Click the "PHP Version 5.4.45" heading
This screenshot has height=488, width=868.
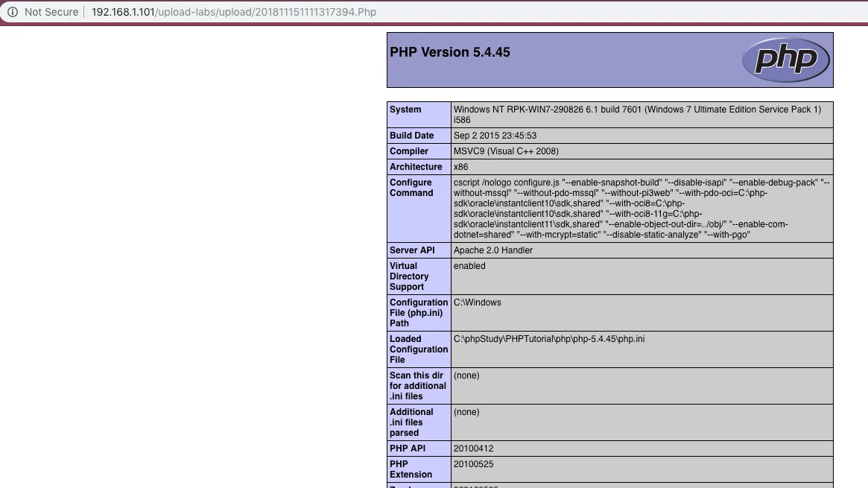point(450,52)
